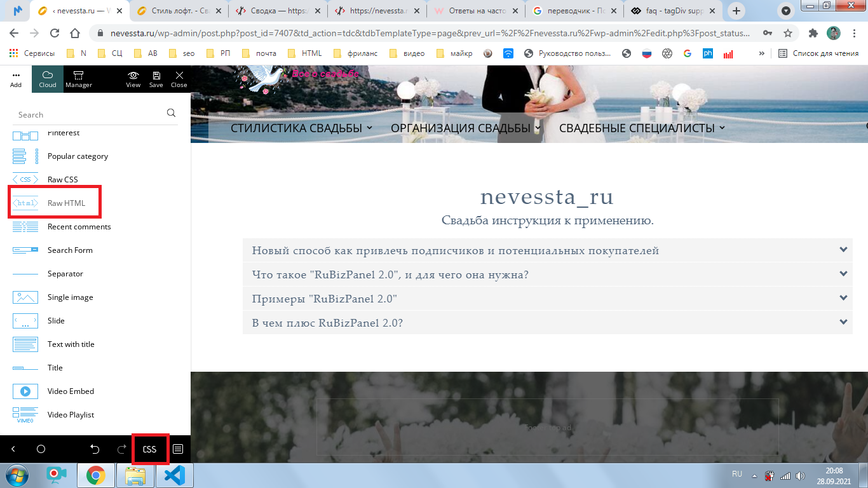868x488 pixels.
Task: Show hidden bookmarks with the double chevron
Action: (x=762, y=54)
